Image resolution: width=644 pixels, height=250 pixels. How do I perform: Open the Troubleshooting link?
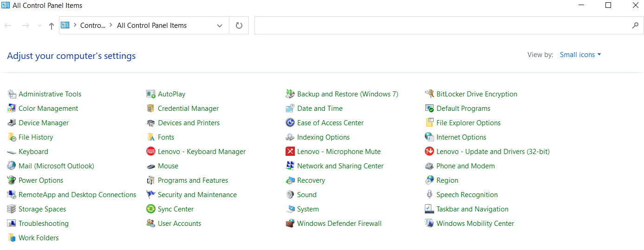[44, 224]
